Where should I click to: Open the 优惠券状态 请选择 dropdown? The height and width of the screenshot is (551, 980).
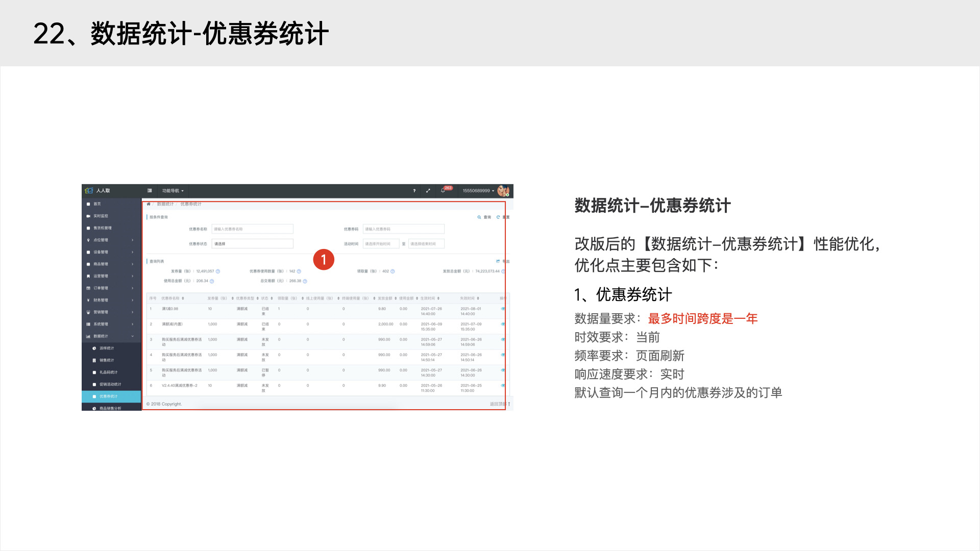click(x=252, y=244)
